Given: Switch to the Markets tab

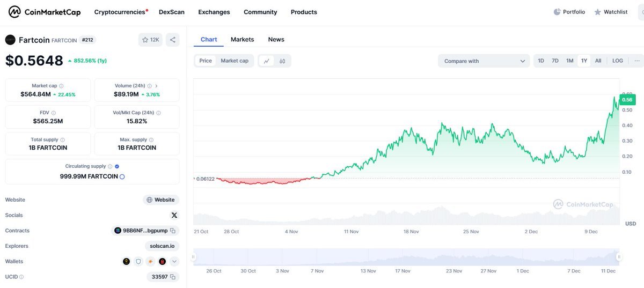Looking at the screenshot, I should [242, 39].
